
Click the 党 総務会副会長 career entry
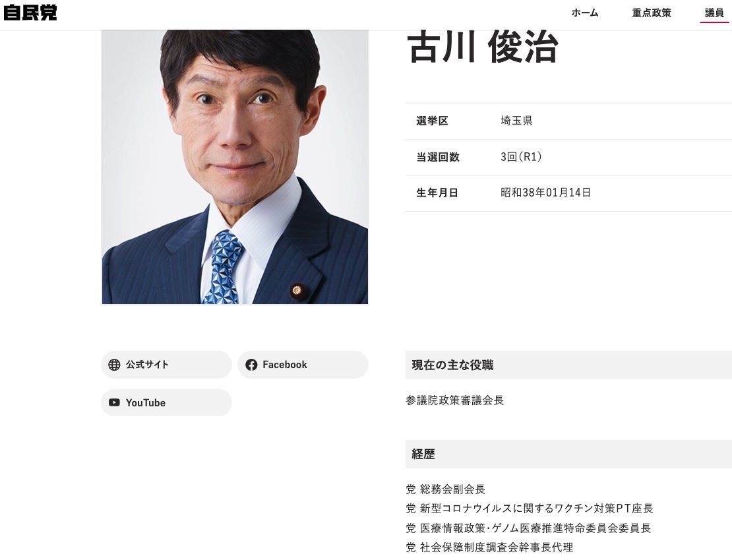(x=445, y=489)
